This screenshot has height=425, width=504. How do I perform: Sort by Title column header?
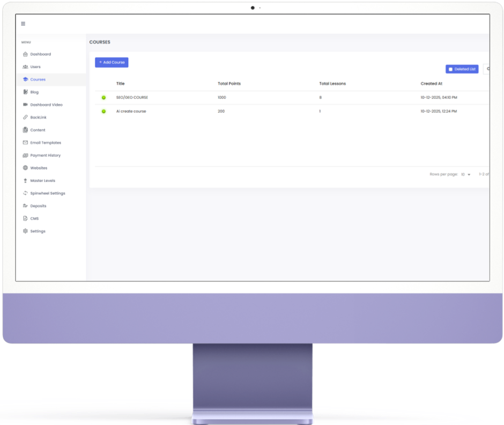click(x=120, y=84)
